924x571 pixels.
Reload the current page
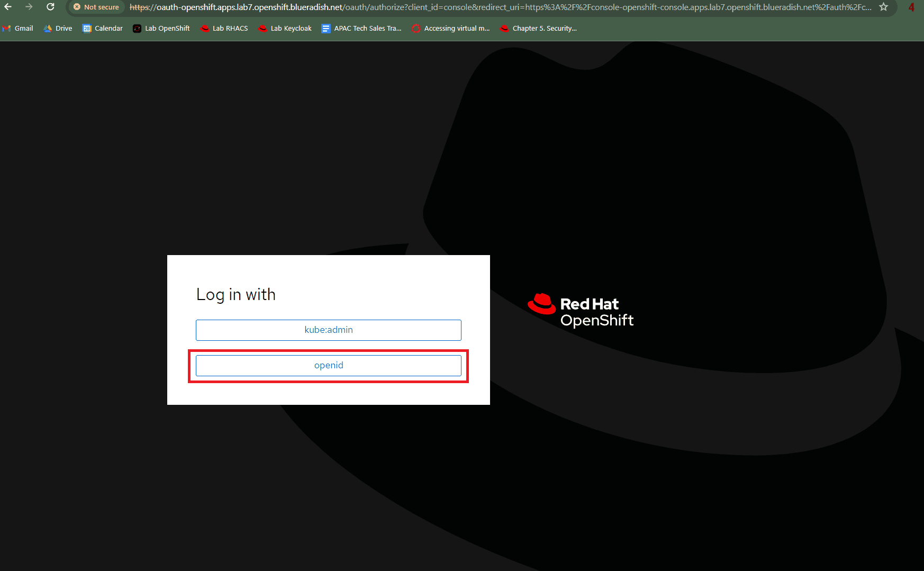50,7
